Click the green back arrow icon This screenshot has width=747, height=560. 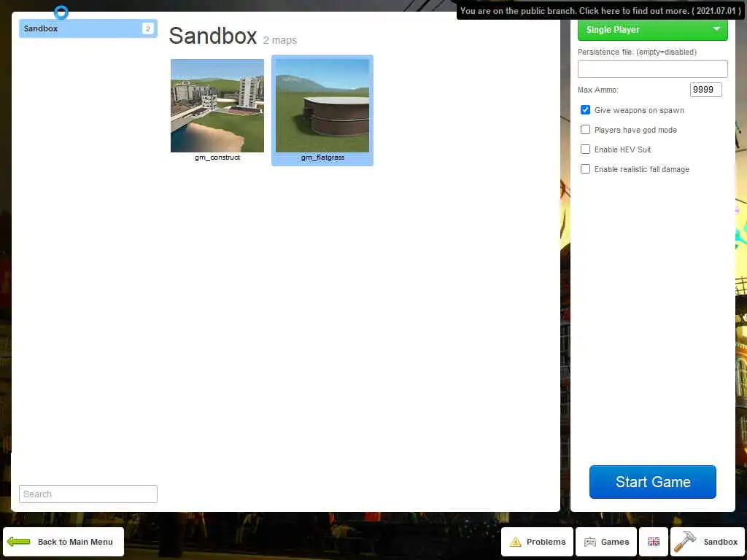[x=19, y=542]
